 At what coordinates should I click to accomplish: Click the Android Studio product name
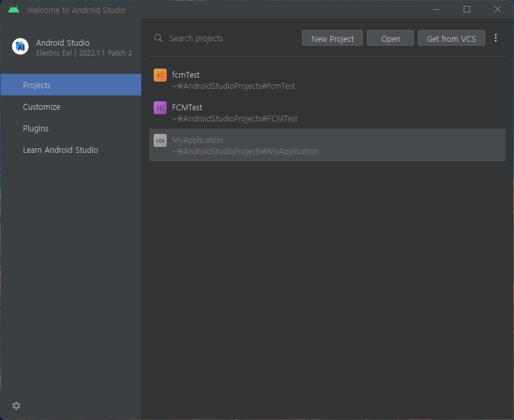(63, 43)
